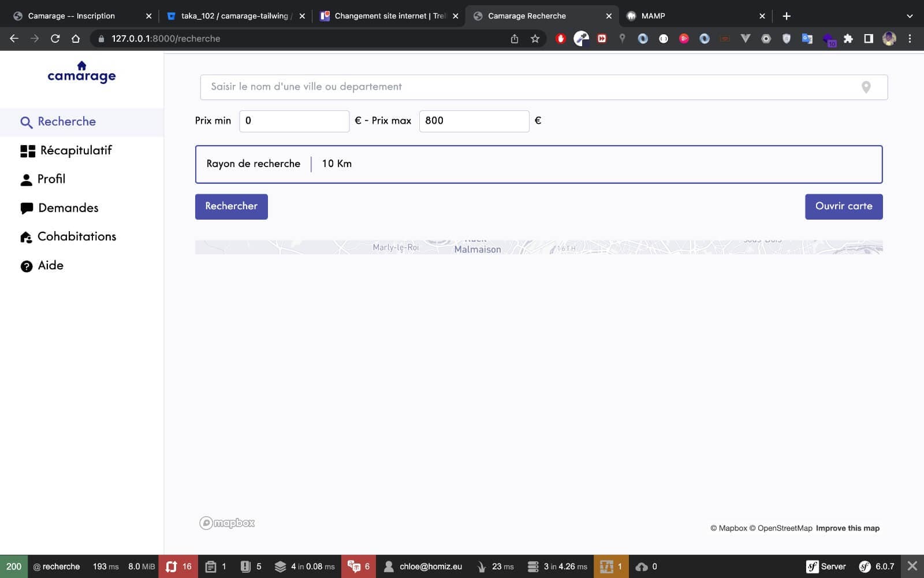Open the Google Translate extension
Viewport: 924px width, 578px height.
[x=807, y=39]
